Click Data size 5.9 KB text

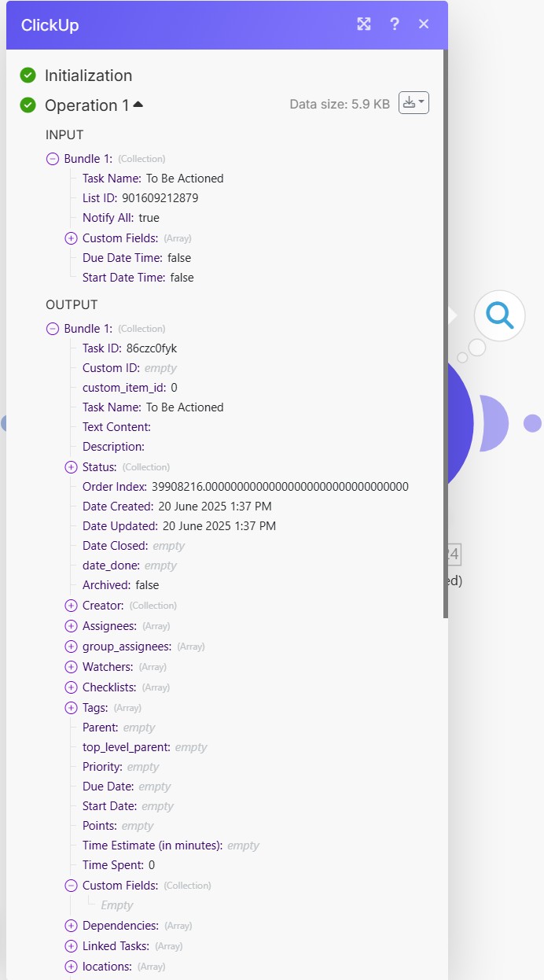click(x=340, y=104)
